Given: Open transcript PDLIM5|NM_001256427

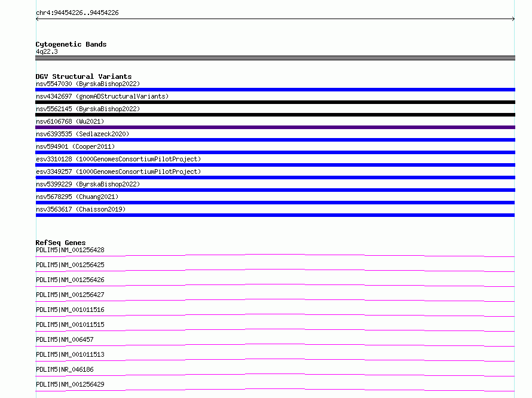Looking at the screenshot, I should pyautogui.click(x=70, y=295).
